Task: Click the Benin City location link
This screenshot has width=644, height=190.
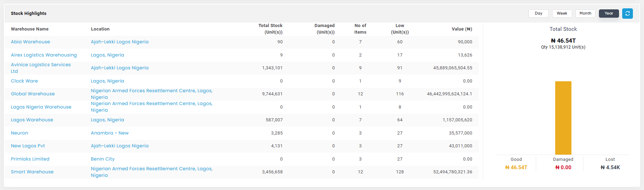Action: [103, 159]
